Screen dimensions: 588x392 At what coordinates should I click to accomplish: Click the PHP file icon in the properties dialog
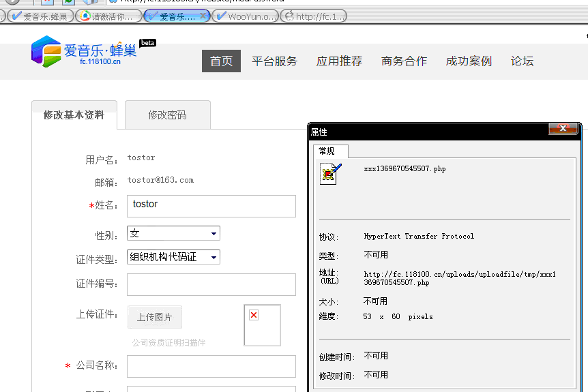330,174
